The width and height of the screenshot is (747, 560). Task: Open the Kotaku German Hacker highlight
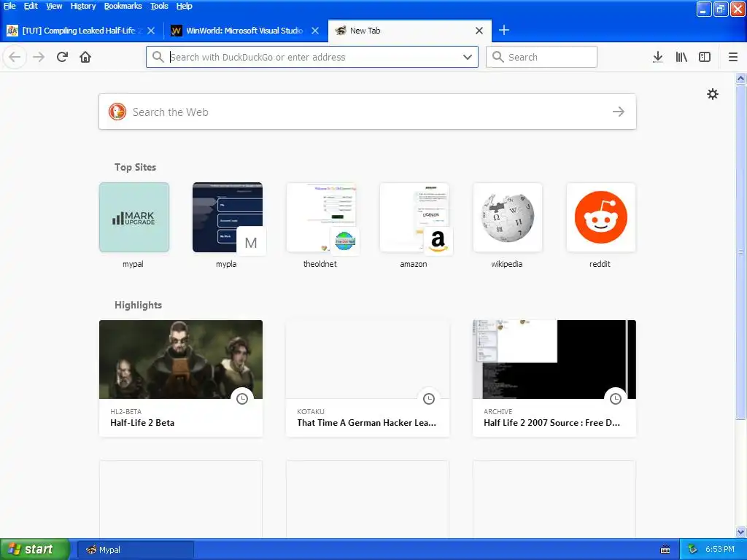point(368,378)
